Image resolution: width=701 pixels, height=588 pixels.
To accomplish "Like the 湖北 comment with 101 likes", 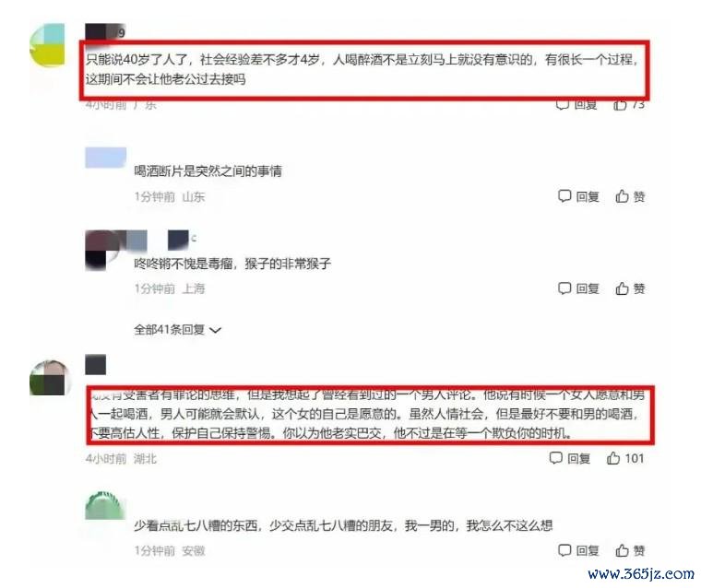I will tap(625, 458).
